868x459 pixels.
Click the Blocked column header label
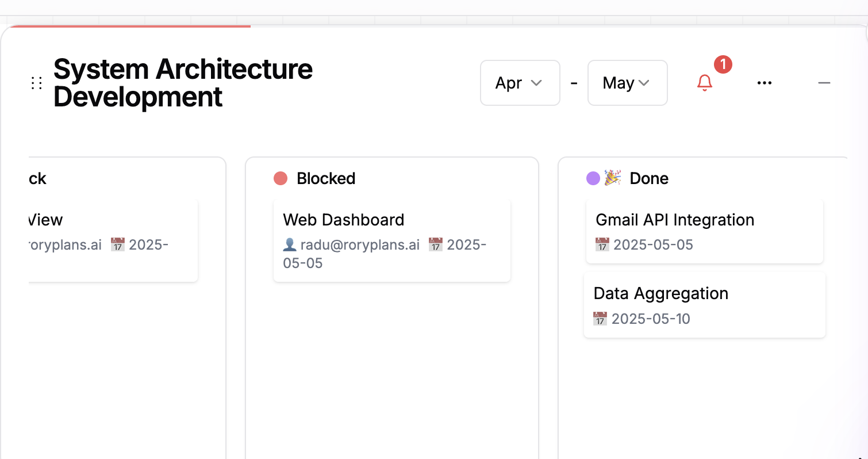click(x=326, y=178)
